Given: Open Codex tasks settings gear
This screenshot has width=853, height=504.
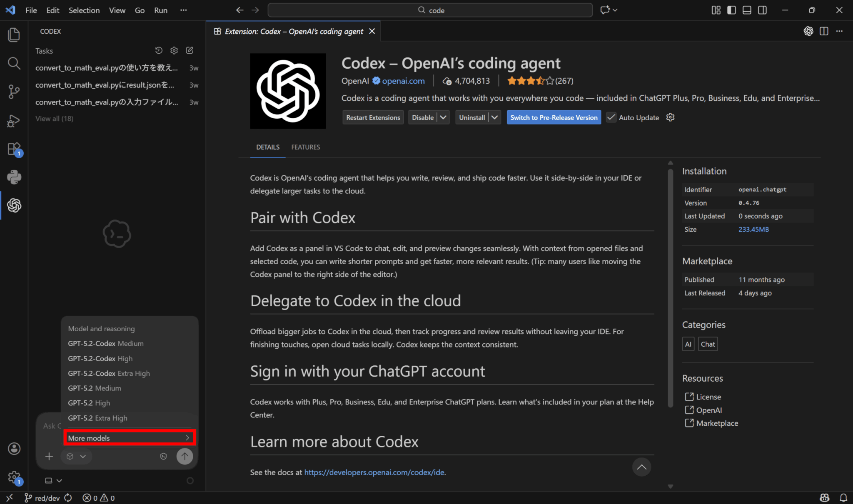Looking at the screenshot, I should click(174, 50).
